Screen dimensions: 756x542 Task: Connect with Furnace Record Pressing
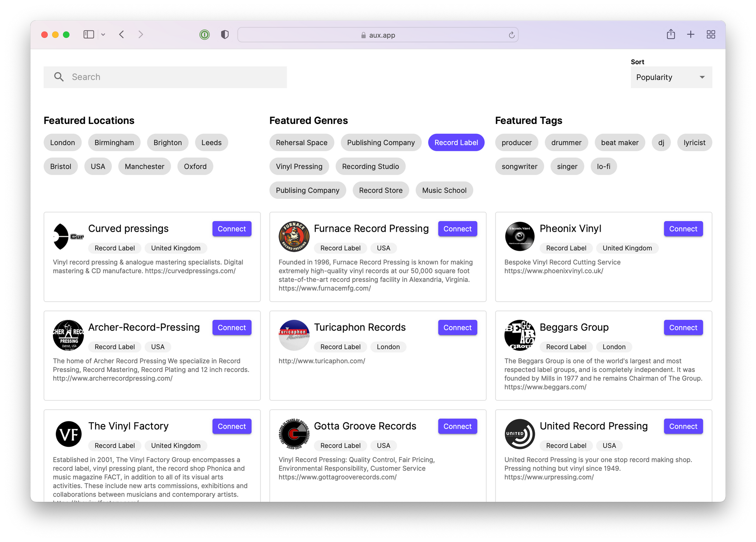pyautogui.click(x=457, y=229)
